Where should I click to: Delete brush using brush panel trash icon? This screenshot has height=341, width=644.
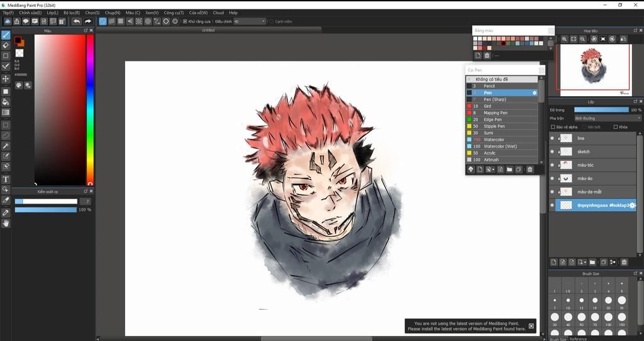tap(530, 170)
